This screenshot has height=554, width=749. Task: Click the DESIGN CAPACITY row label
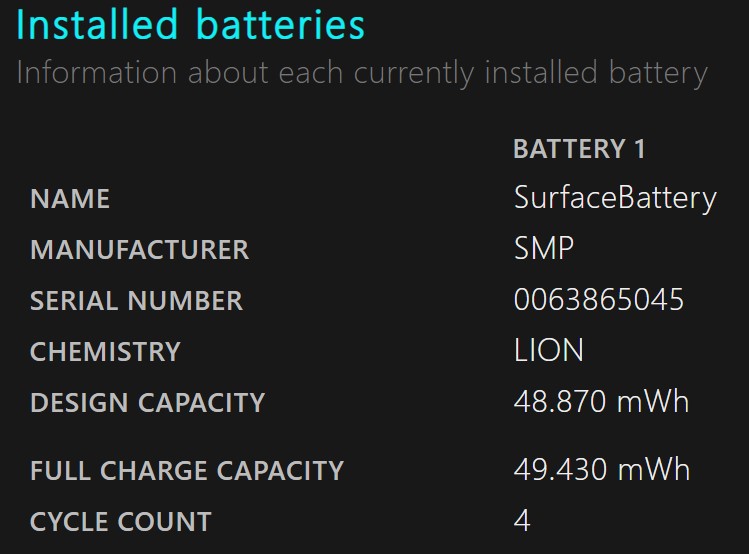[147, 403]
